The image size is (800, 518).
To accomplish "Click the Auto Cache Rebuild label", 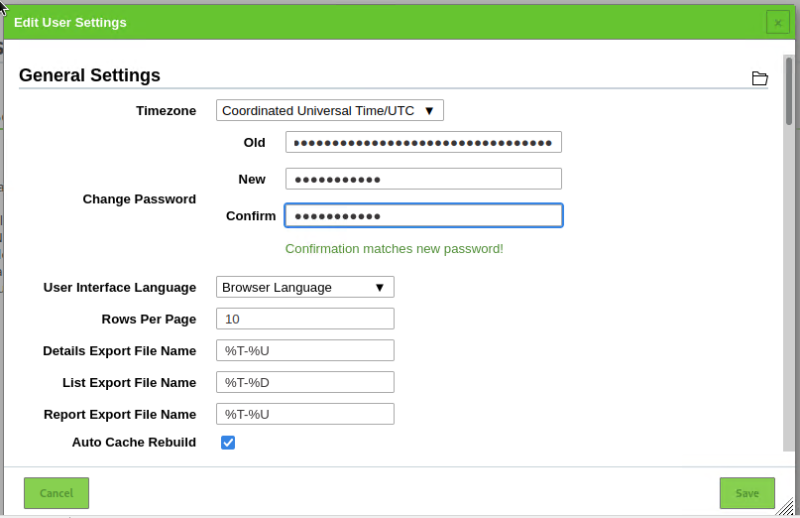I will (x=134, y=442).
